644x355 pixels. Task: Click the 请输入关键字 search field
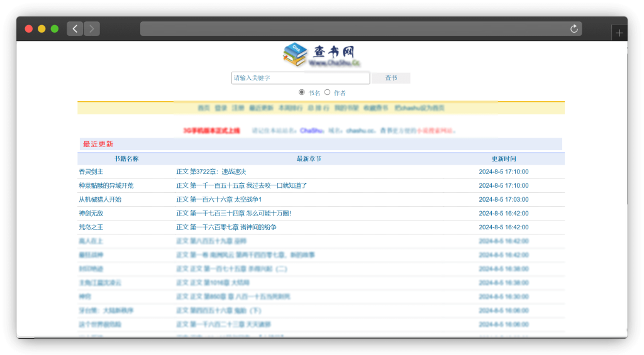point(301,78)
